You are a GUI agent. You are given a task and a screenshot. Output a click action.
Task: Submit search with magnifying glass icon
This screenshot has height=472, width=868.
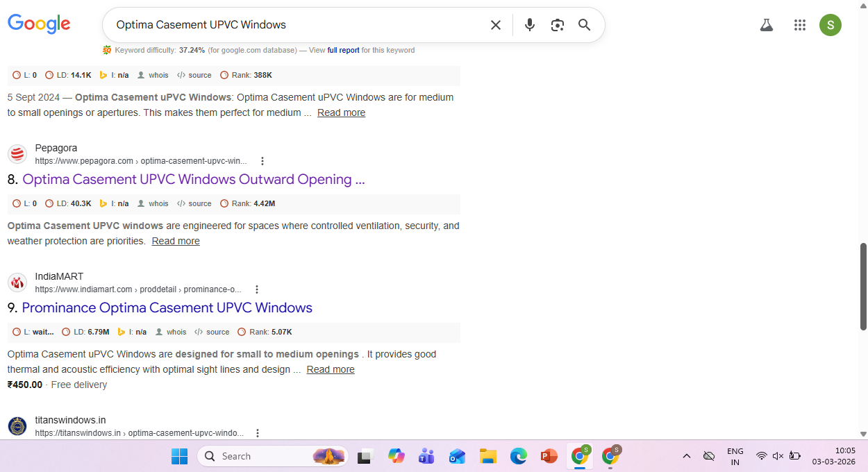click(585, 25)
